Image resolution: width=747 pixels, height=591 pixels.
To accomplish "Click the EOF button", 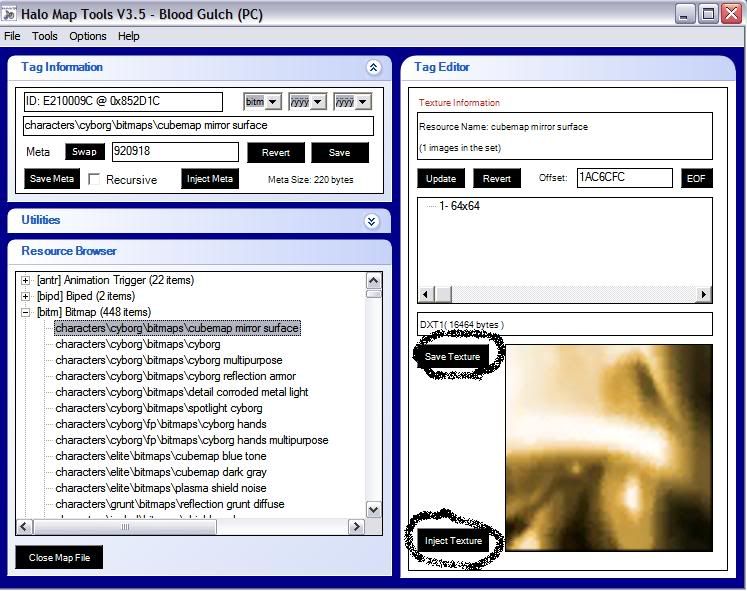I will point(697,179).
